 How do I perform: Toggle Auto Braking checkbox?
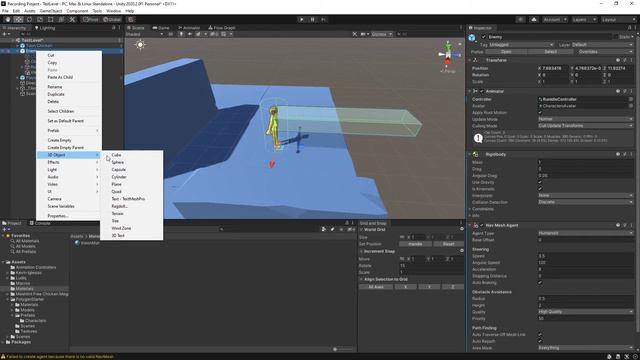[x=540, y=282]
